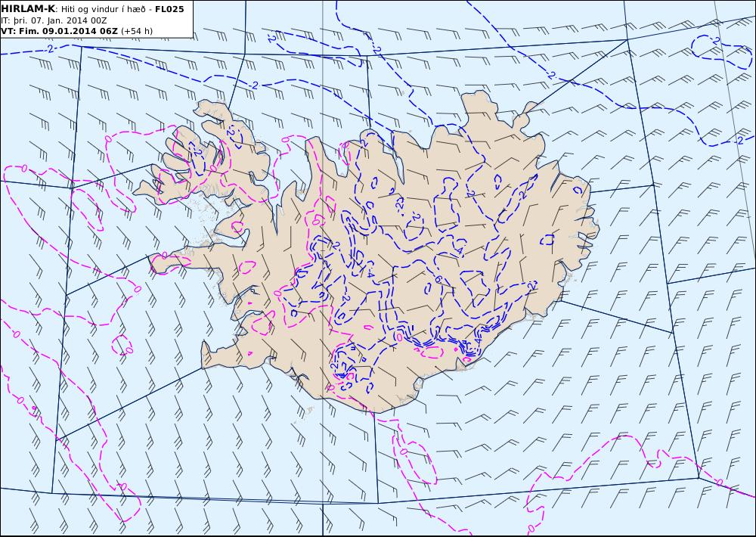Click the 'IT: þri. 07. Jan. 2014 00Z' line
Screen dimensions: 756x537
coord(54,20)
